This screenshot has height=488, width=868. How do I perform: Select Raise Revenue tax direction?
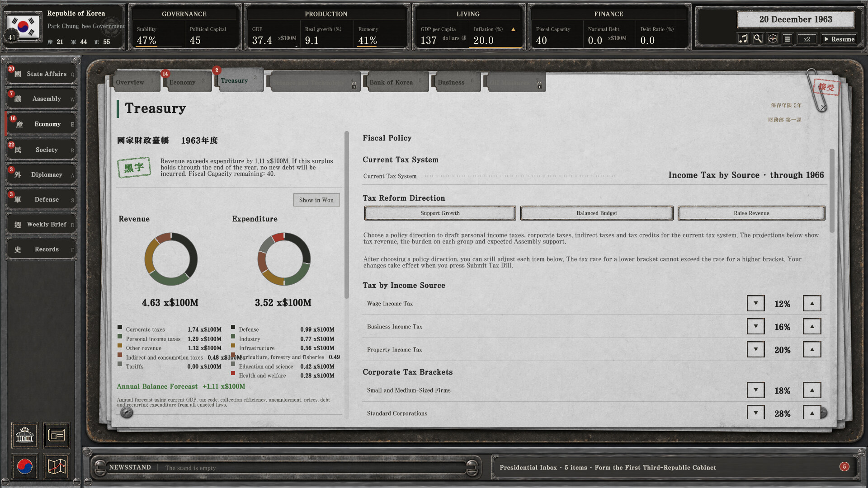(x=751, y=213)
